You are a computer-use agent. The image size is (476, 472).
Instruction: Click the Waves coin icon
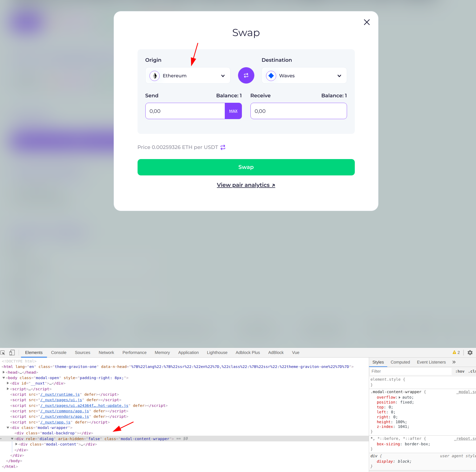tap(271, 76)
